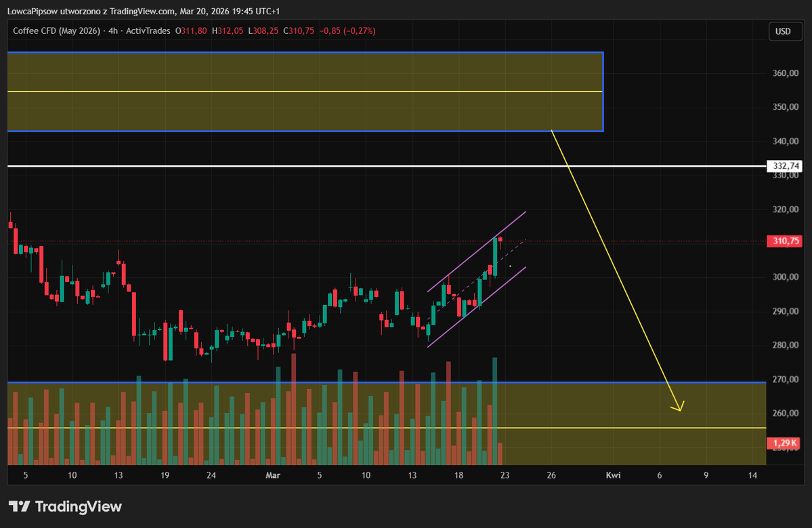This screenshot has height=528, width=812.
Task: Click the 24 date label on time axis
Action: click(211, 475)
